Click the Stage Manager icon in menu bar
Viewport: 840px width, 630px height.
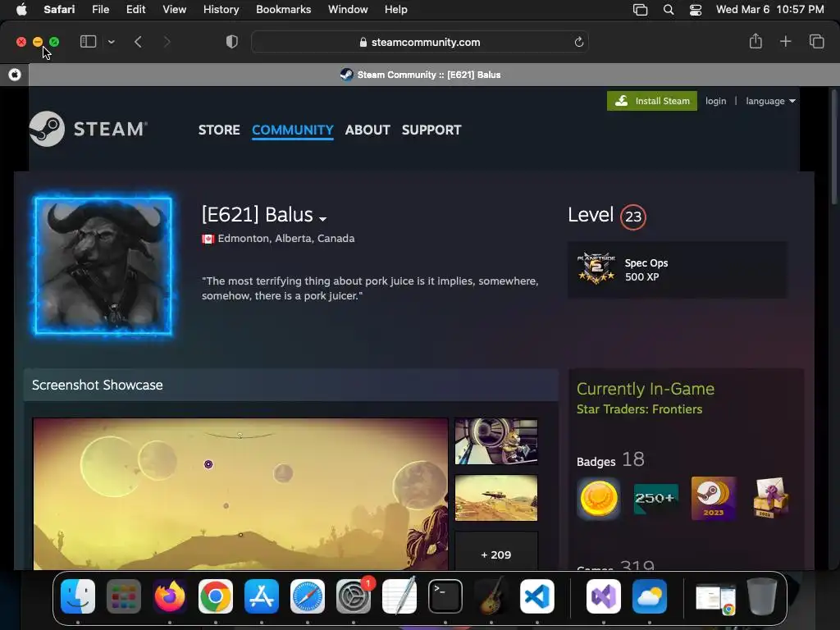[x=640, y=10]
